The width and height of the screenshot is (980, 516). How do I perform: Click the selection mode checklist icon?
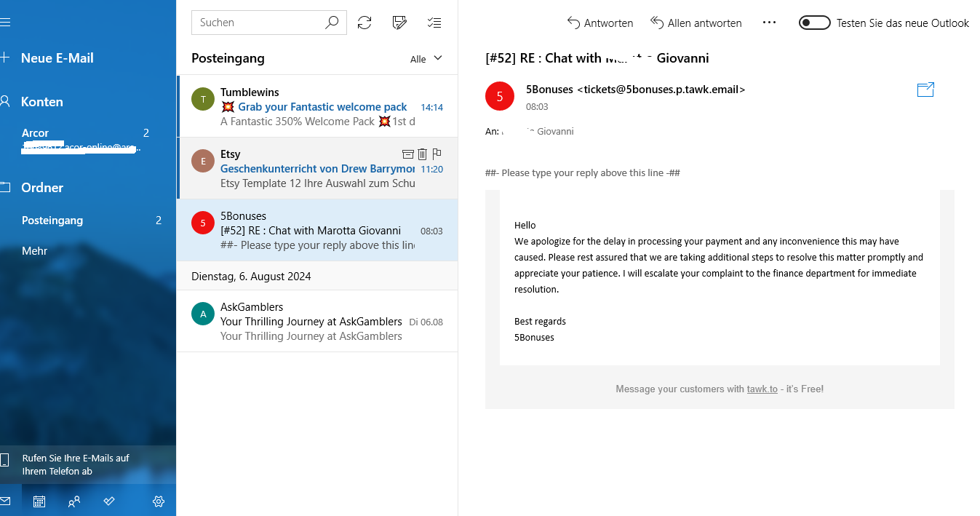click(434, 23)
